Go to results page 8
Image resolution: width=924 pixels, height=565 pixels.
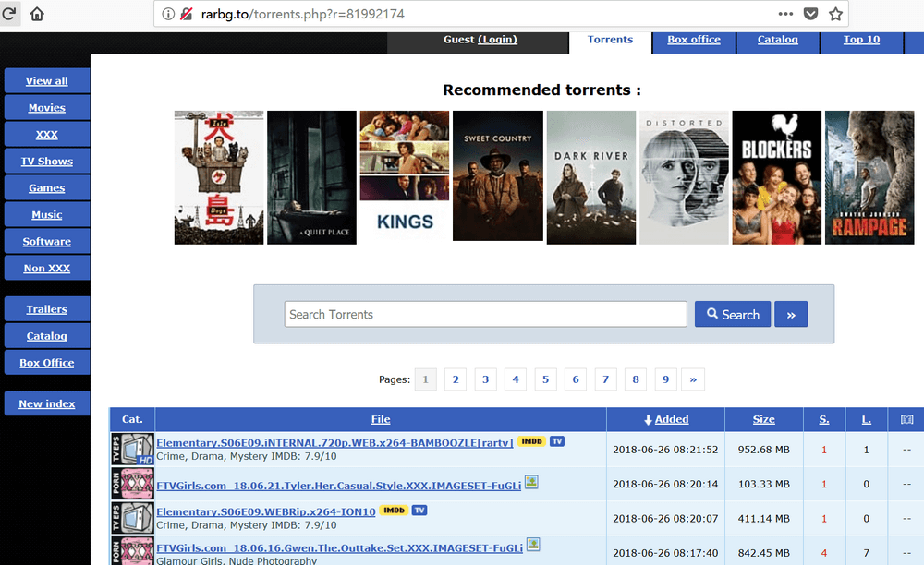[x=636, y=379]
